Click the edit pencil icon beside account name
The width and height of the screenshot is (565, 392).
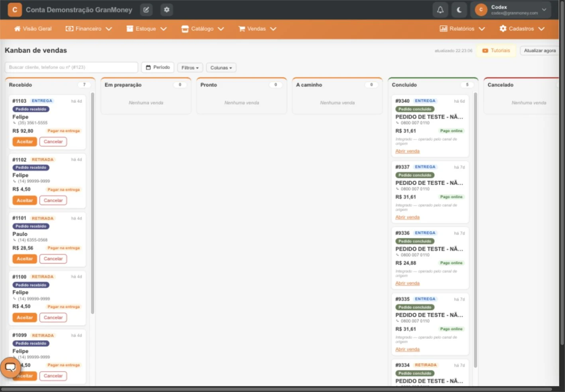click(146, 10)
